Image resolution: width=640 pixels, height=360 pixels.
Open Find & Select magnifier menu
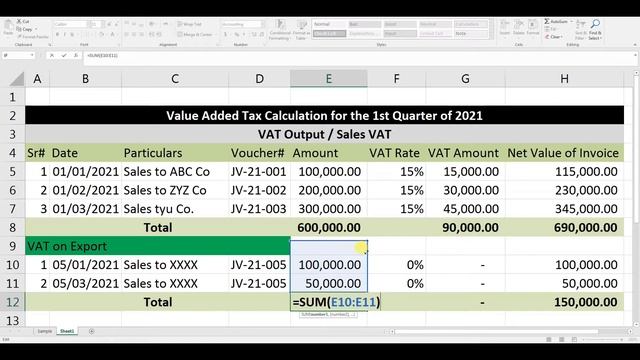595,29
